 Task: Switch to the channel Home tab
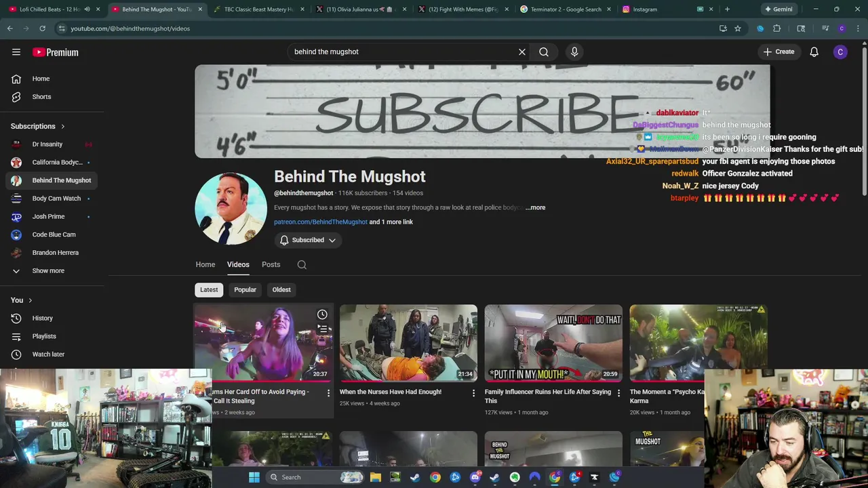205,264
